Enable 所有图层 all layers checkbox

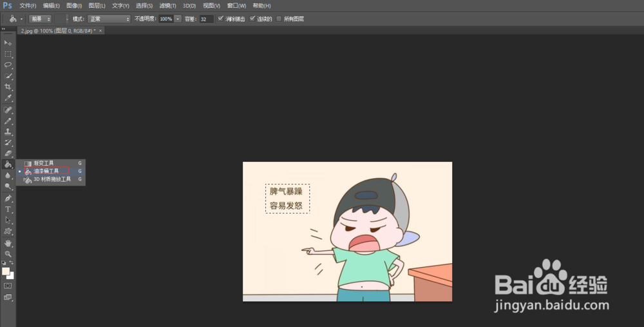[279, 19]
